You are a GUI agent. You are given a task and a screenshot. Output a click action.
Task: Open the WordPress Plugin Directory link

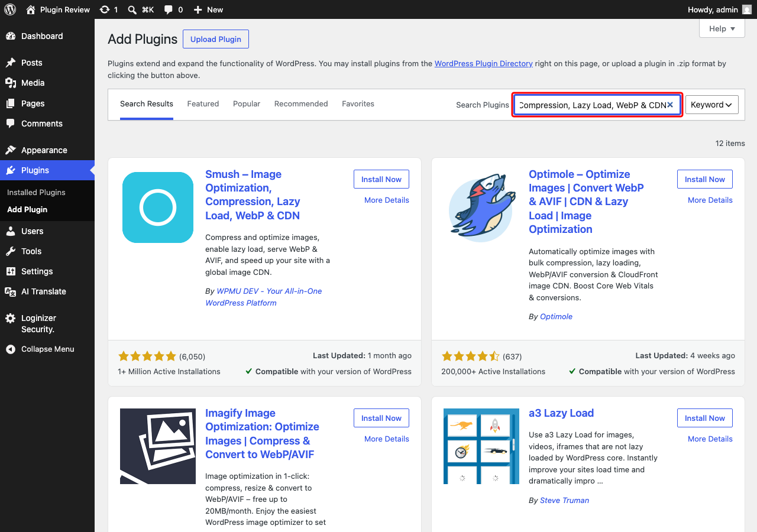tap(484, 63)
